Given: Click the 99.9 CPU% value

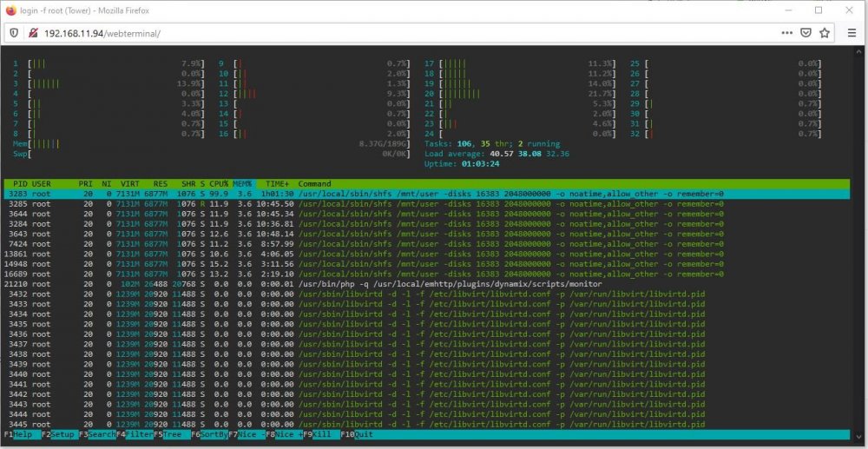Looking at the screenshot, I should coord(220,194).
